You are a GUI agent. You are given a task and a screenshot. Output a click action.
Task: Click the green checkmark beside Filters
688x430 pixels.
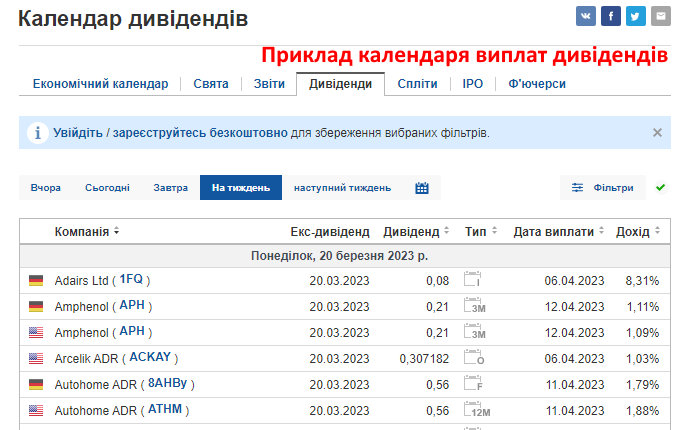coord(660,187)
